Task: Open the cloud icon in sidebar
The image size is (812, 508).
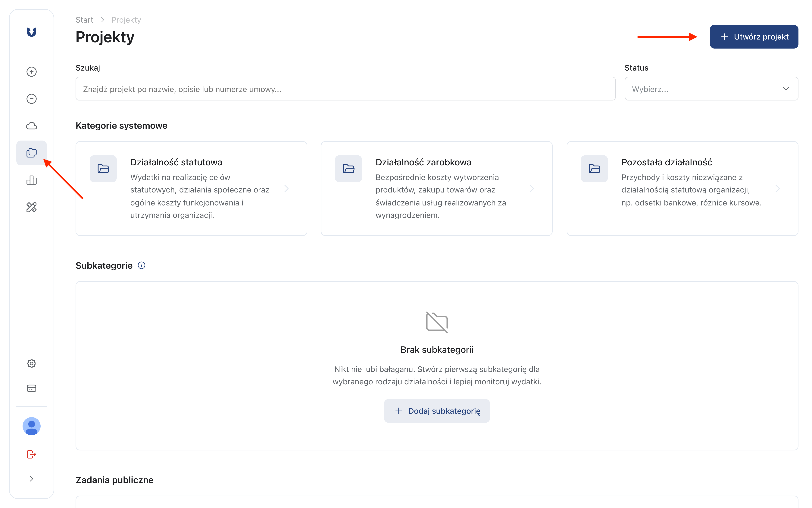Action: click(32, 126)
